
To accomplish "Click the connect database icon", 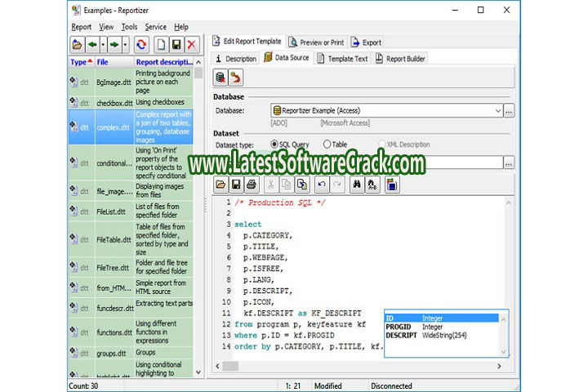I will tap(220, 78).
